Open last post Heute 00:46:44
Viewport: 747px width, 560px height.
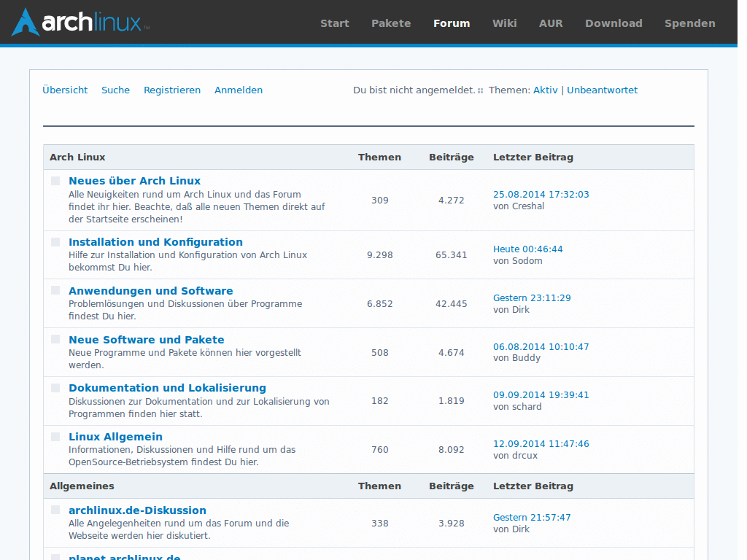click(528, 249)
